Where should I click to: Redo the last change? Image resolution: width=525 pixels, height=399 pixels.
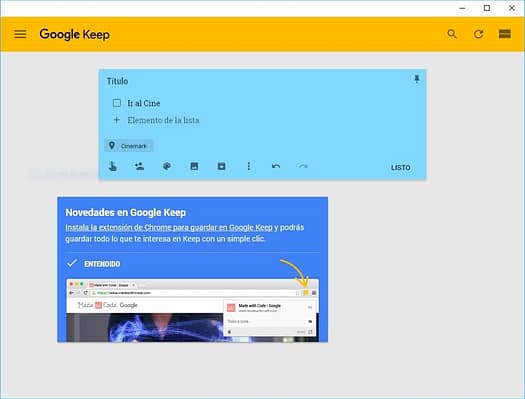click(x=303, y=166)
